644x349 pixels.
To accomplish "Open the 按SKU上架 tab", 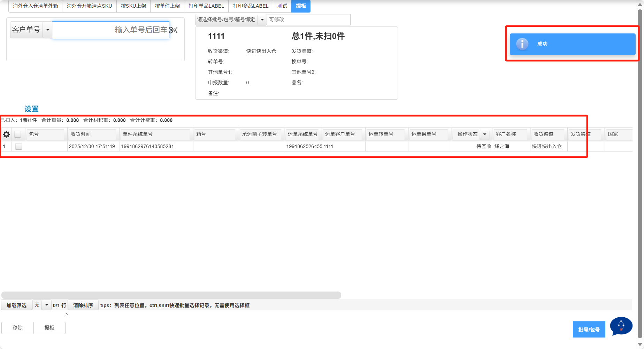I will pyautogui.click(x=133, y=6).
